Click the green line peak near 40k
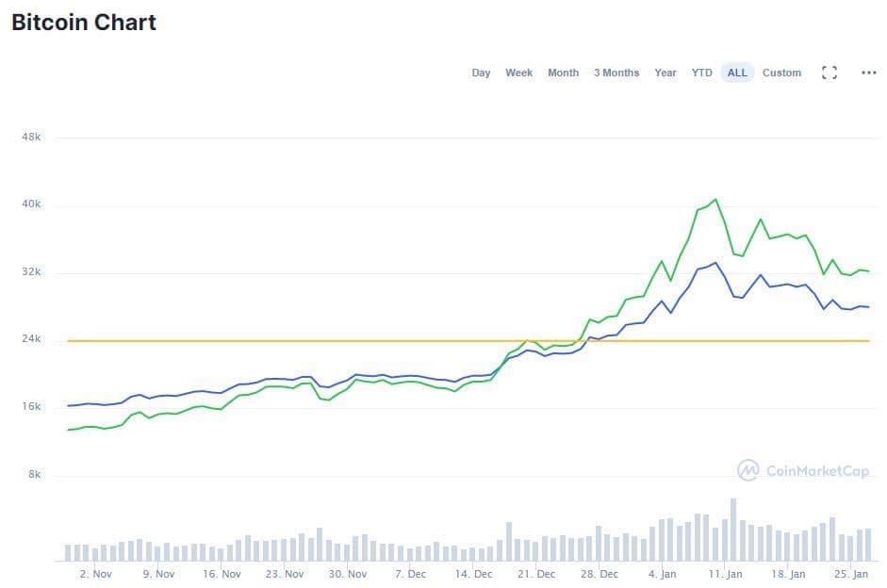 pos(715,200)
